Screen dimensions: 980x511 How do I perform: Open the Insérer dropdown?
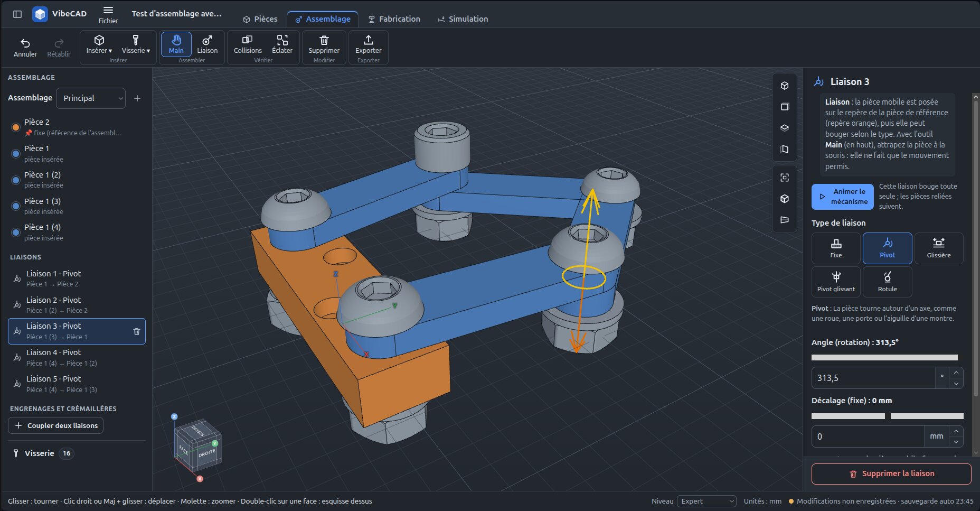click(x=99, y=44)
